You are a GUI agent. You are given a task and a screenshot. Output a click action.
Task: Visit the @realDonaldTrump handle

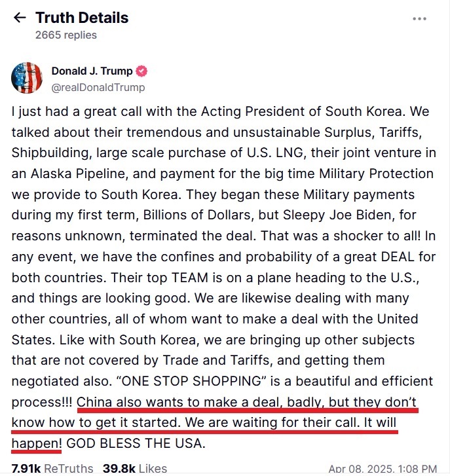pos(98,88)
